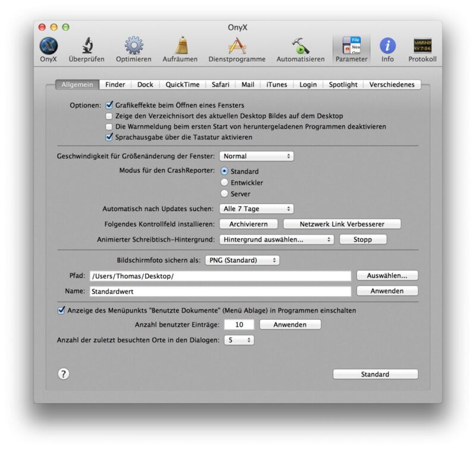Open the PNG (Standard) format dropdown
This screenshot has height=450, width=476.
(x=242, y=260)
